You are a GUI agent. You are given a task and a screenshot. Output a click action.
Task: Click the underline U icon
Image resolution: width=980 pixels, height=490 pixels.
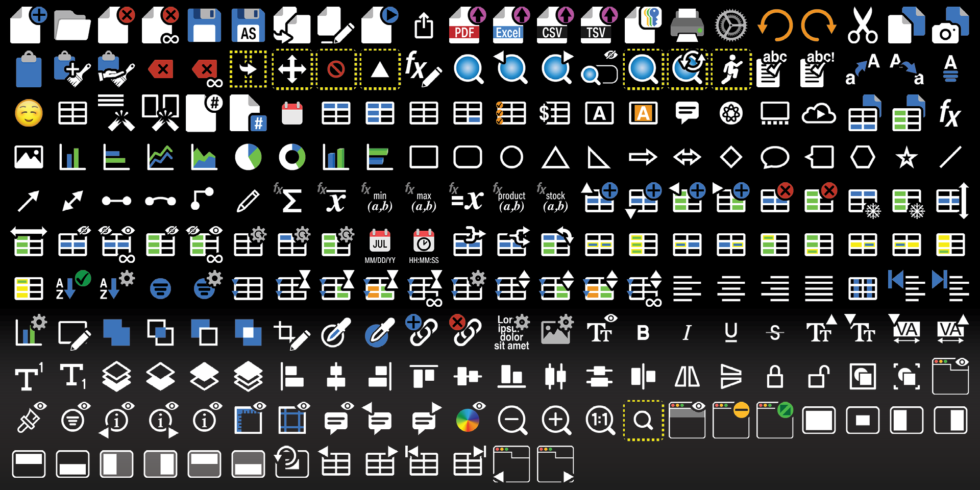731,333
